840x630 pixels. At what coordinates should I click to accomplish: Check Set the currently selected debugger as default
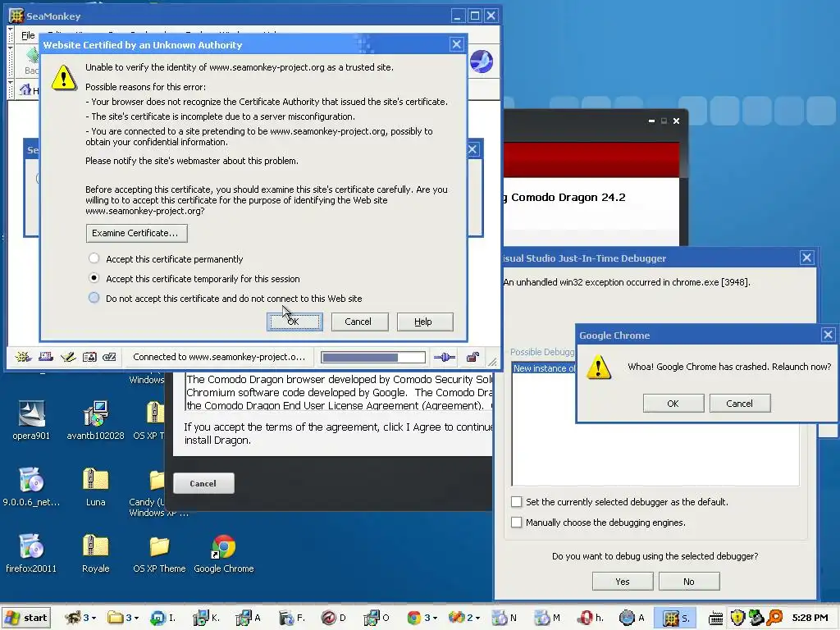(x=517, y=502)
